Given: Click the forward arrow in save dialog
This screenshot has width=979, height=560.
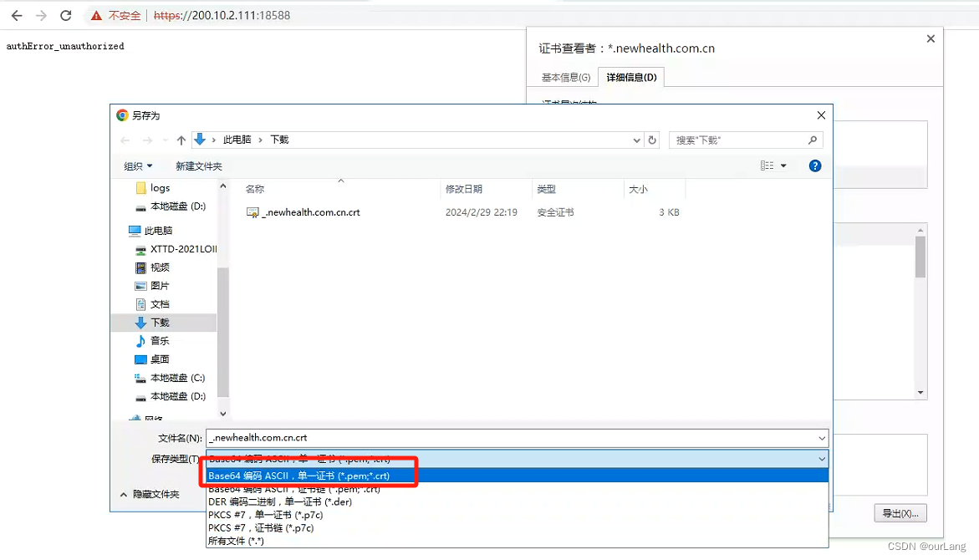Looking at the screenshot, I should pos(147,140).
